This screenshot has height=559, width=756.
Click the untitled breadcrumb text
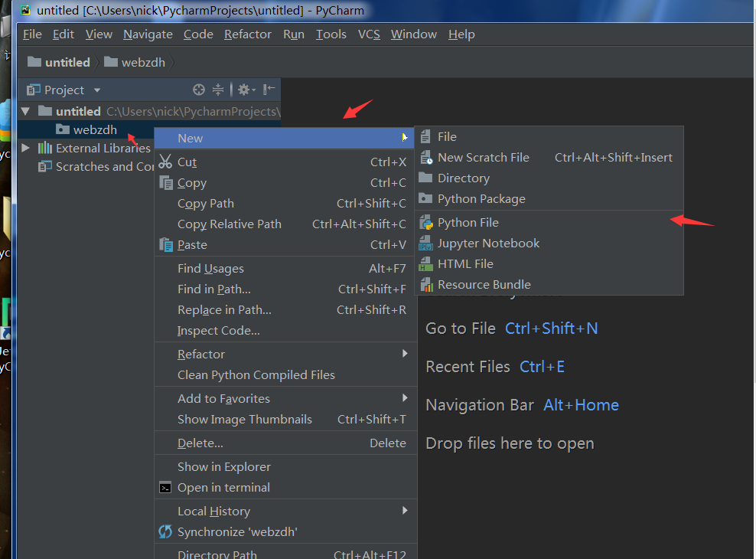click(67, 62)
